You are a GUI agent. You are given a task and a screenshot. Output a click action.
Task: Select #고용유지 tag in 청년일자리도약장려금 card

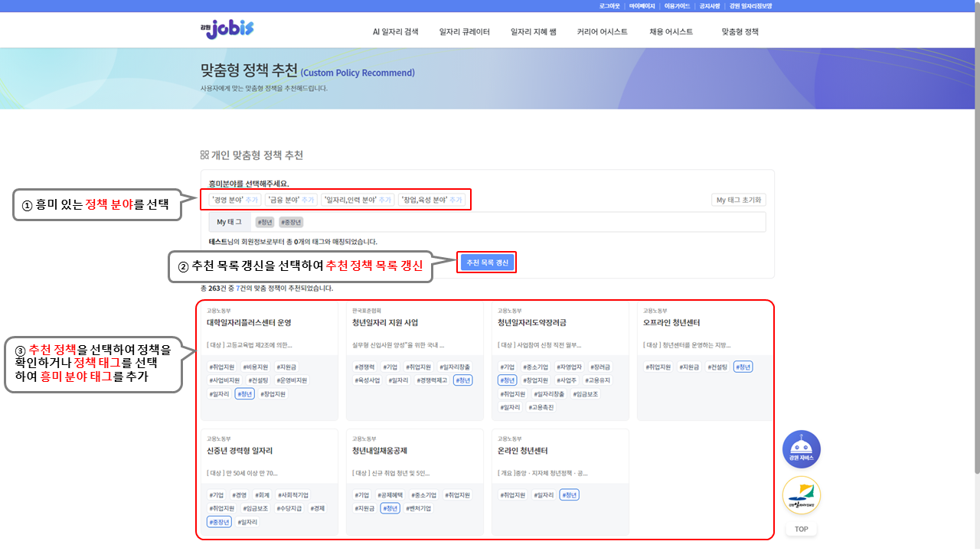pos(598,380)
